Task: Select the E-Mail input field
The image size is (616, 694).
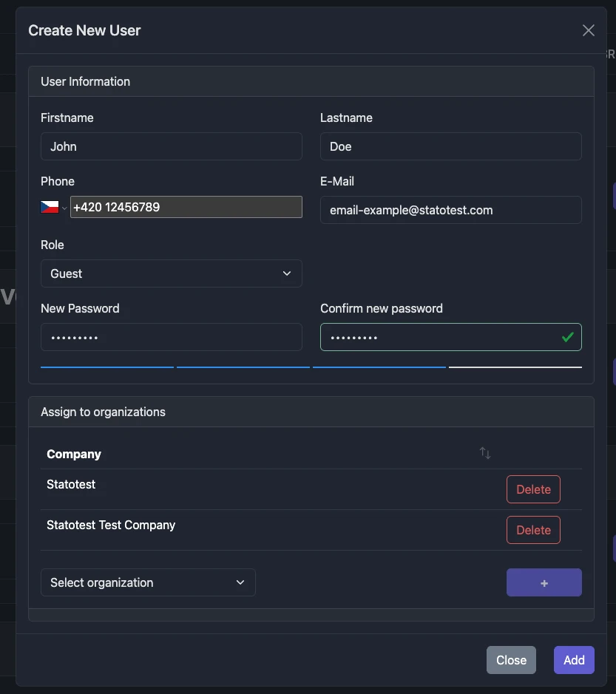Action: pos(450,210)
